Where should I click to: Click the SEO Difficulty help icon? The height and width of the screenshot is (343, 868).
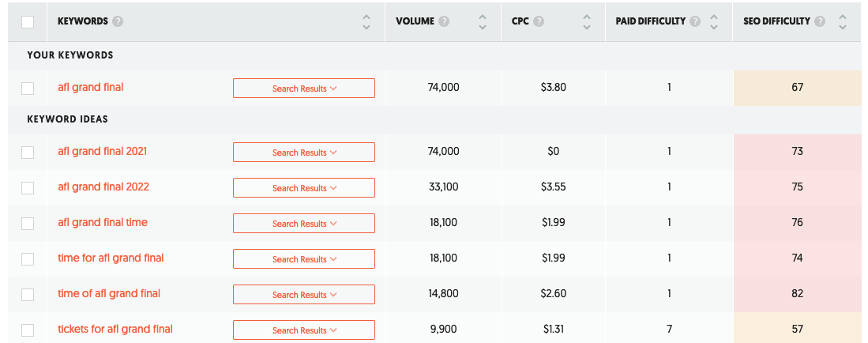820,21
